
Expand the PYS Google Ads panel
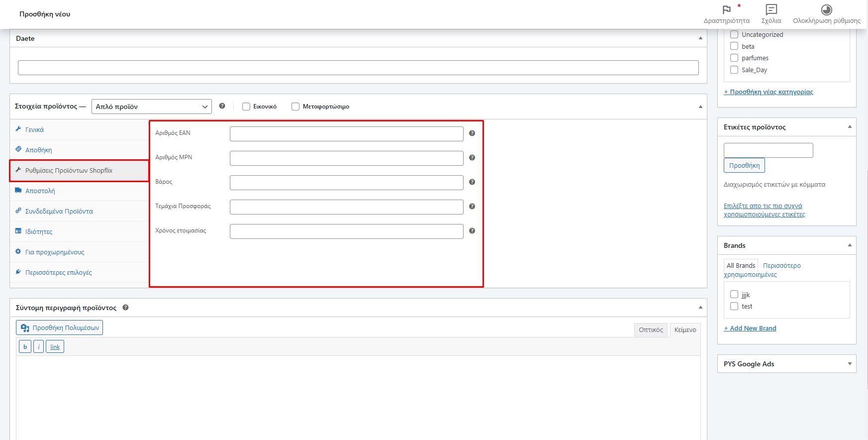click(x=850, y=364)
